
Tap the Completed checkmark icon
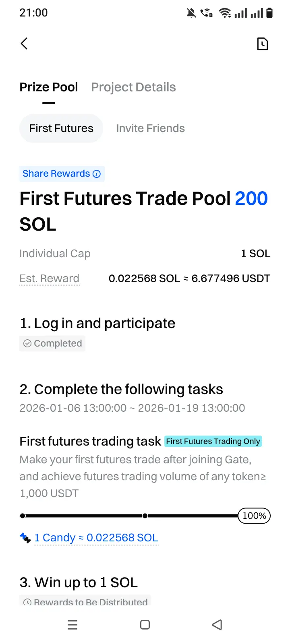(27, 343)
